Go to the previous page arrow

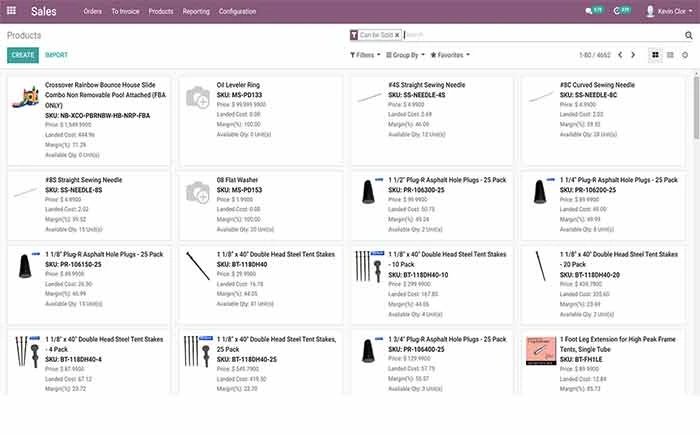(x=620, y=55)
